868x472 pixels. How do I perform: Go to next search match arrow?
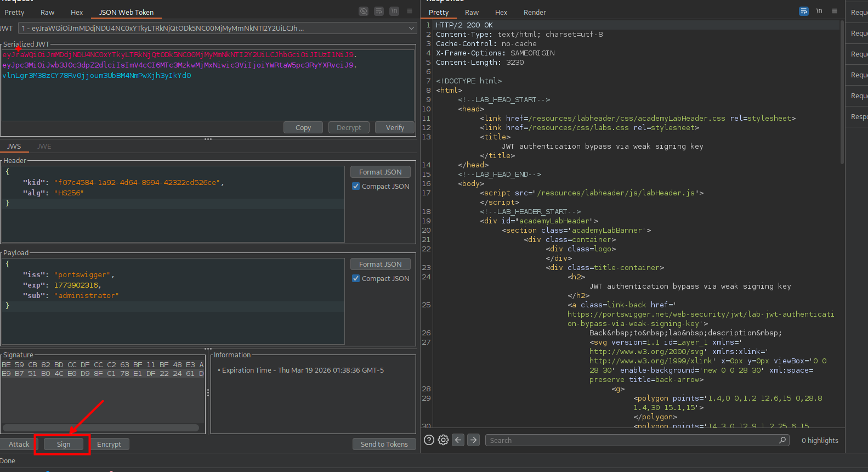[474, 440]
